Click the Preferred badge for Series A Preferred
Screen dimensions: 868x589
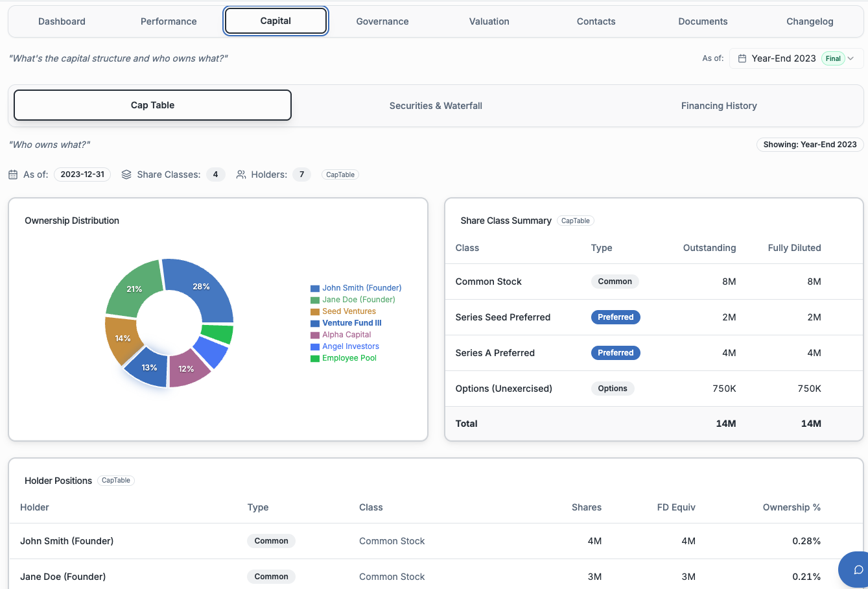(x=615, y=353)
